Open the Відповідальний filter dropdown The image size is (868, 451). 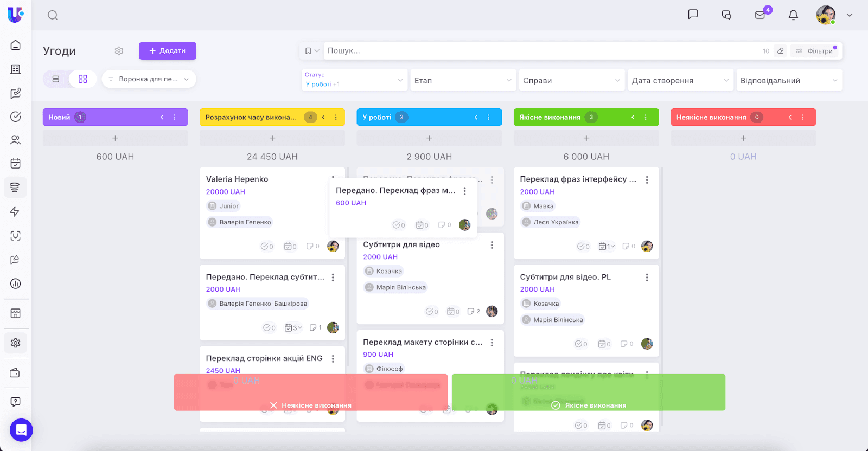789,80
